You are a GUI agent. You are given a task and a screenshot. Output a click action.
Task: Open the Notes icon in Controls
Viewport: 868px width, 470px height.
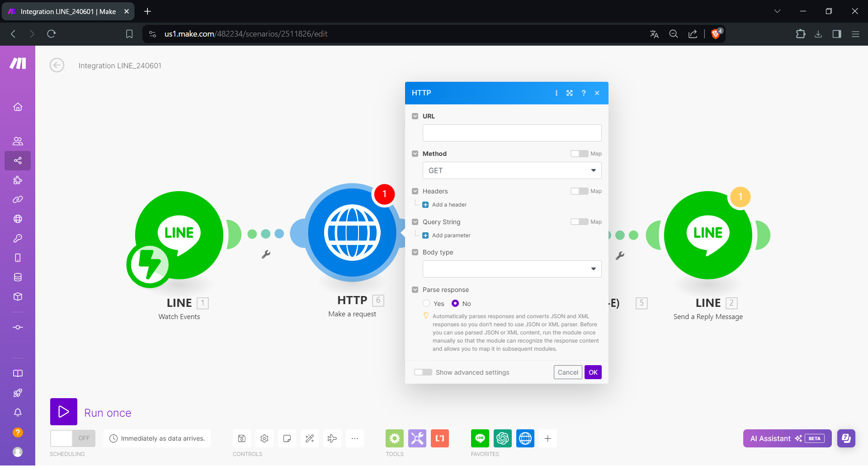[287, 438]
